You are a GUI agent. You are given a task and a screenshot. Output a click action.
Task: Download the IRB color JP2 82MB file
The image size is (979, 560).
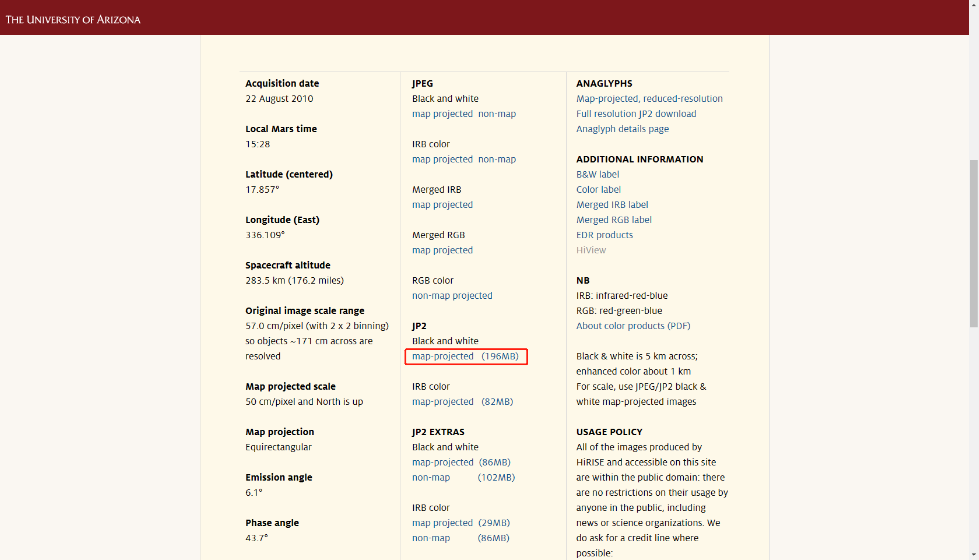[443, 401]
